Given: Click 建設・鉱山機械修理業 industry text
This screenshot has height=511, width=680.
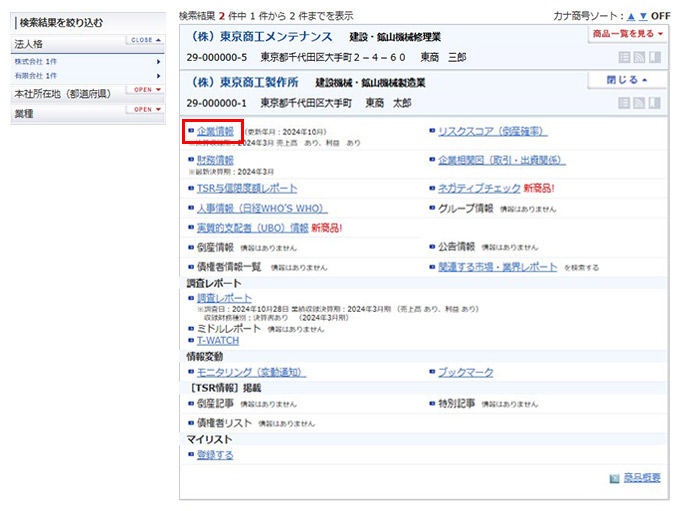Looking at the screenshot, I should pos(395,37).
